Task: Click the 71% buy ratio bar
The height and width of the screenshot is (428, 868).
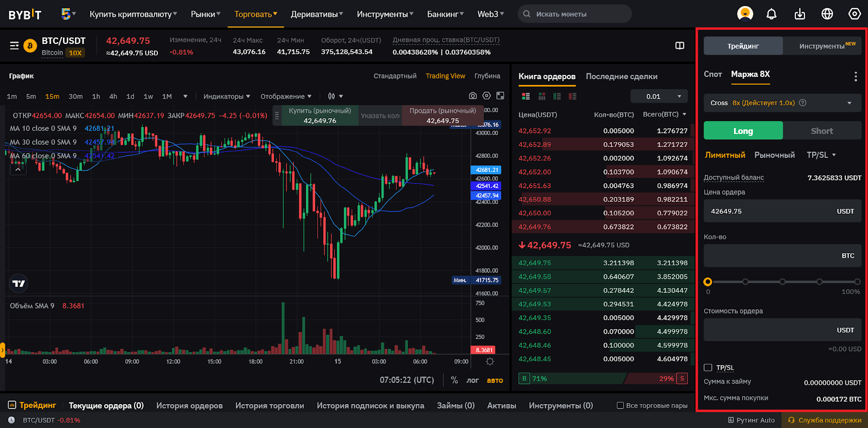Action: tap(572, 379)
